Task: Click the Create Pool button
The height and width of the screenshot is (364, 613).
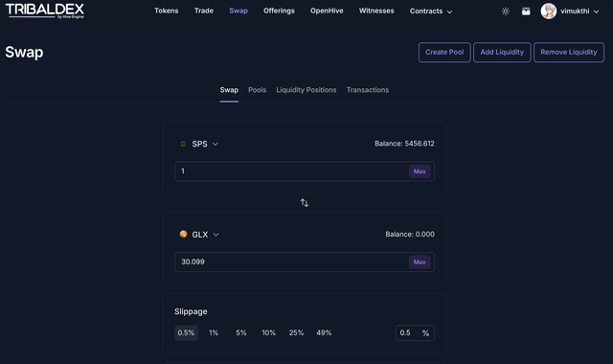Action: click(x=444, y=53)
